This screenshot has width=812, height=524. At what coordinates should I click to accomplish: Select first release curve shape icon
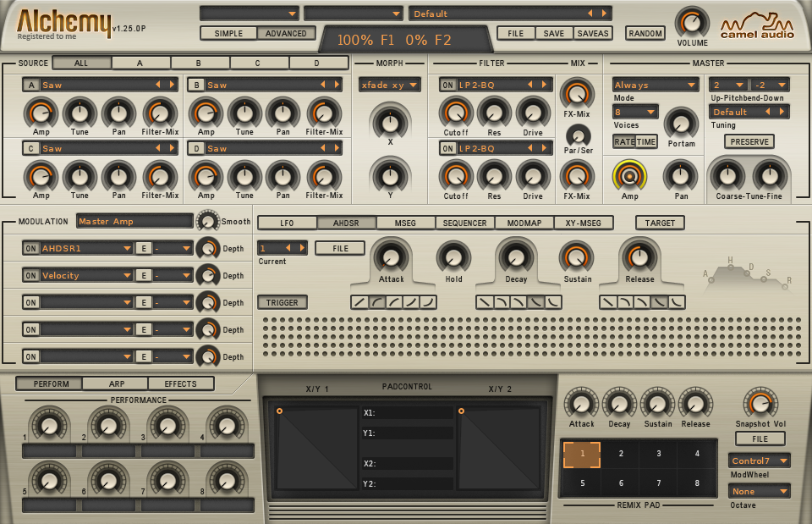click(x=608, y=302)
